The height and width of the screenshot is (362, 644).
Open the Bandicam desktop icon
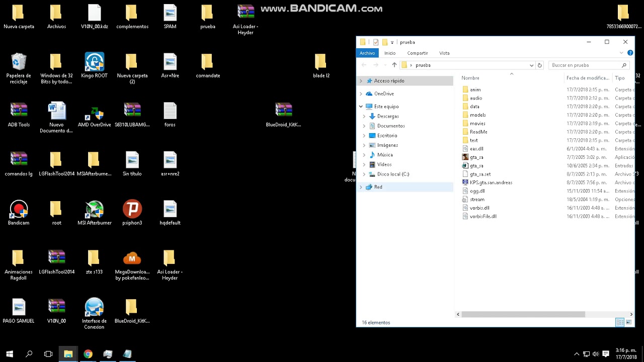[x=19, y=213]
